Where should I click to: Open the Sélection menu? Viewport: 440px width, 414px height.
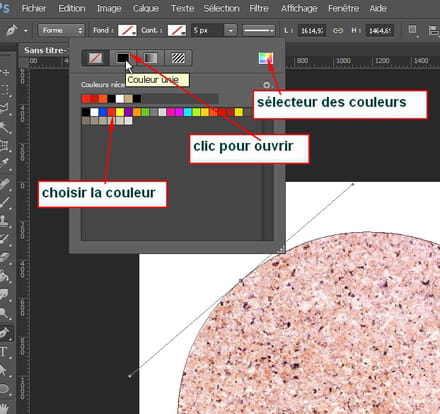[221, 8]
